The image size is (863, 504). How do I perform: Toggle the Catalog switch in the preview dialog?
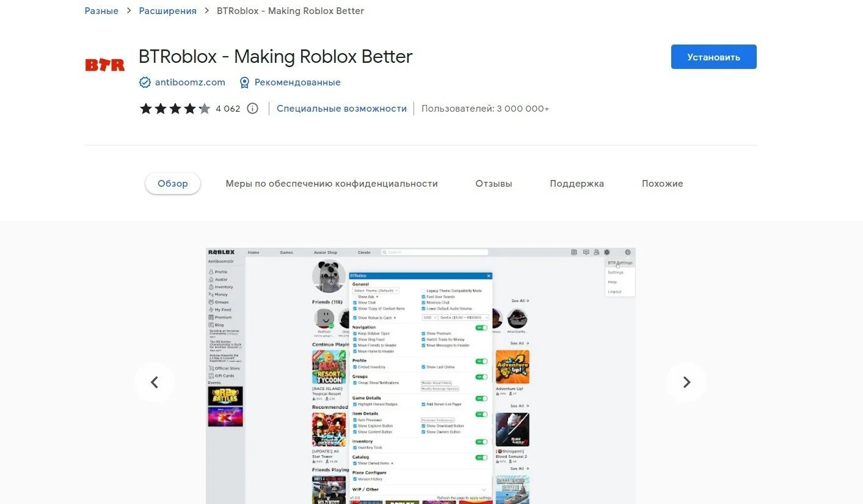[482, 457]
